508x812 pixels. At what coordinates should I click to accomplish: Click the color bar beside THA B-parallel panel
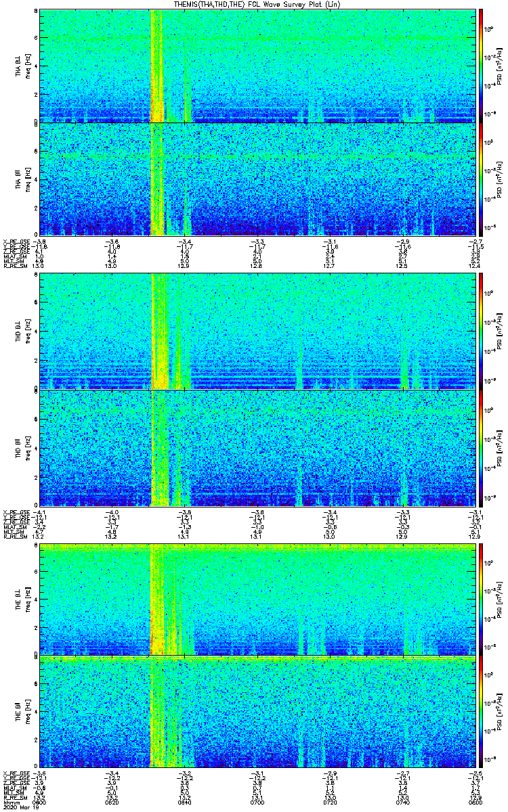pos(481,179)
